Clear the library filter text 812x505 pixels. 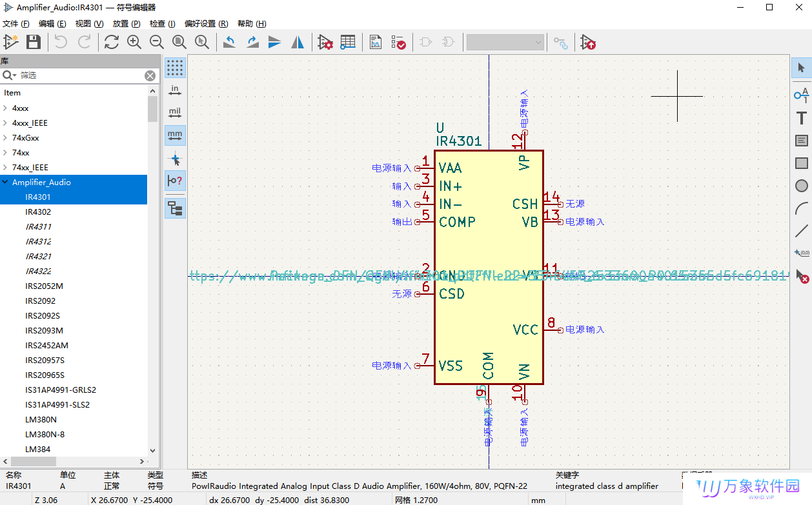pyautogui.click(x=150, y=75)
